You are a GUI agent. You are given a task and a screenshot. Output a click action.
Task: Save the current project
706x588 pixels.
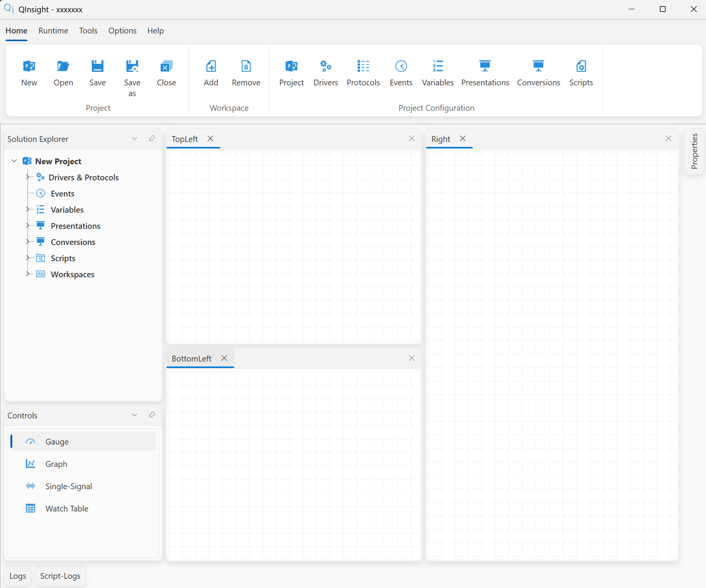(x=97, y=73)
